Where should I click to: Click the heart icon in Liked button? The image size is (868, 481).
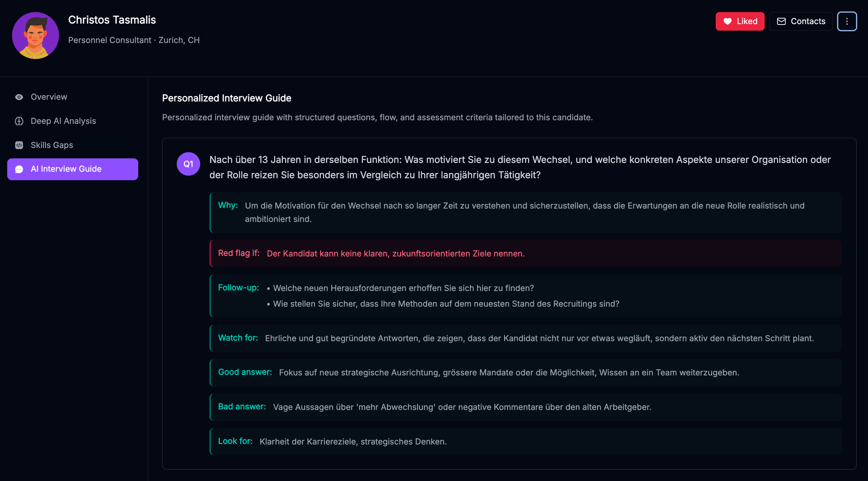[727, 21]
